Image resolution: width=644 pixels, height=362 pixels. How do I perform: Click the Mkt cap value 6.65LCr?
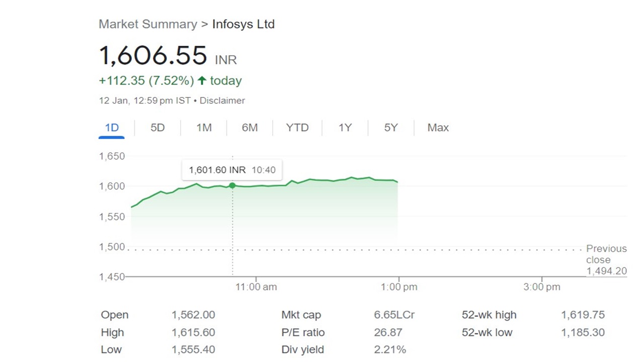(394, 315)
